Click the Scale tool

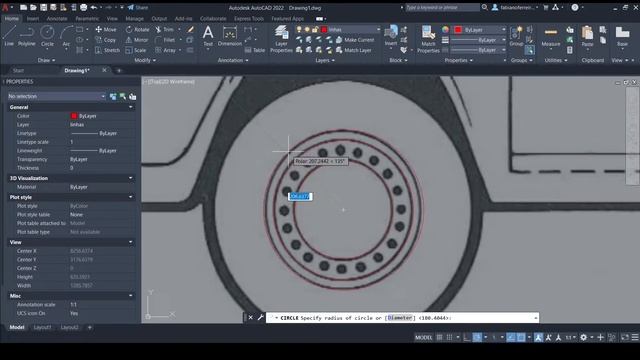coord(136,50)
